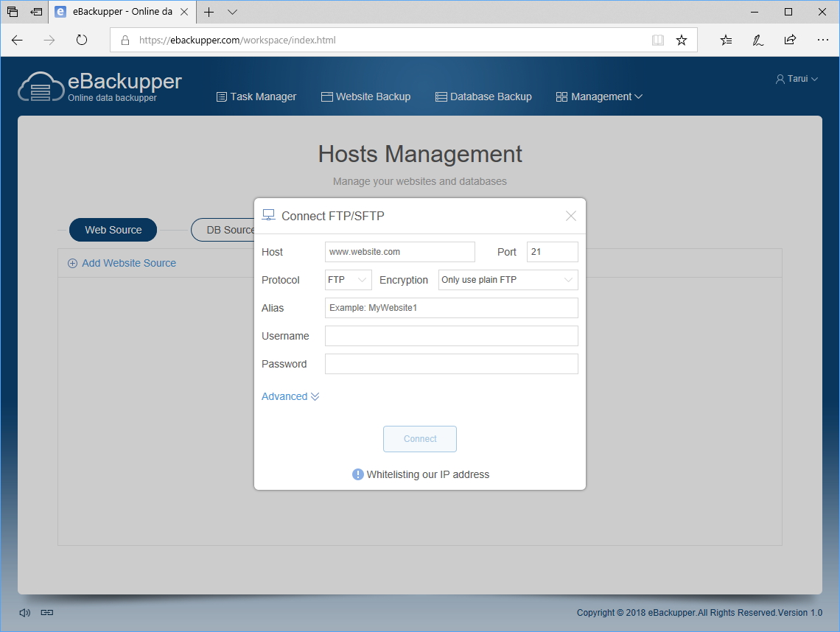Click the Database Backup icon in the navbar
This screenshot has width=840, height=632.
(441, 96)
